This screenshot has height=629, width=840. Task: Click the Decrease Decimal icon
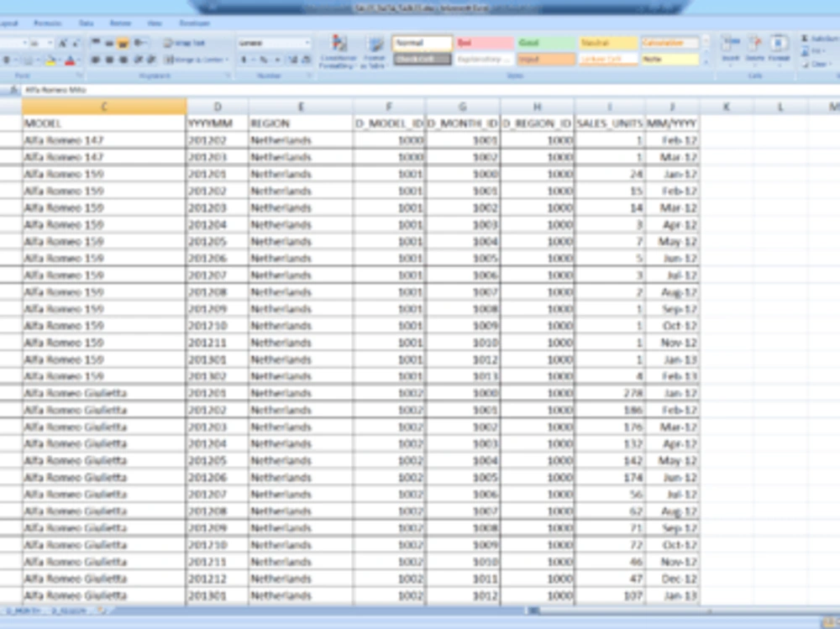306,60
